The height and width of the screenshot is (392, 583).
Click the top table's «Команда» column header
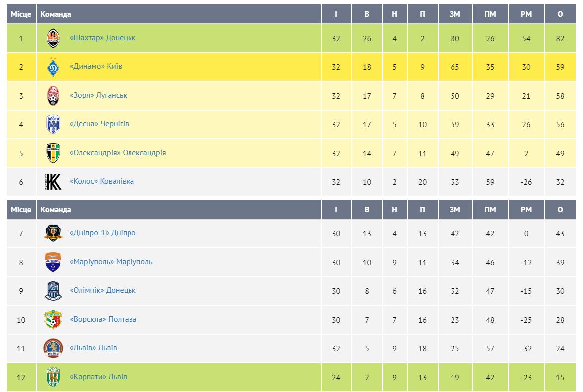pos(56,14)
